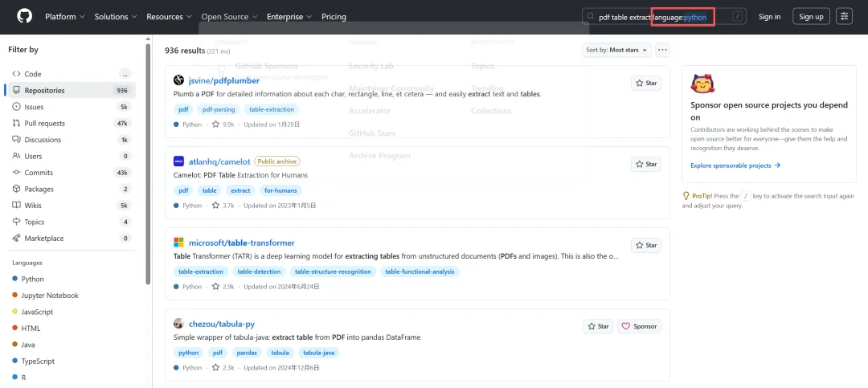The image size is (868, 388).
Task: Star the chezou/tabula-py repository
Action: click(x=598, y=327)
